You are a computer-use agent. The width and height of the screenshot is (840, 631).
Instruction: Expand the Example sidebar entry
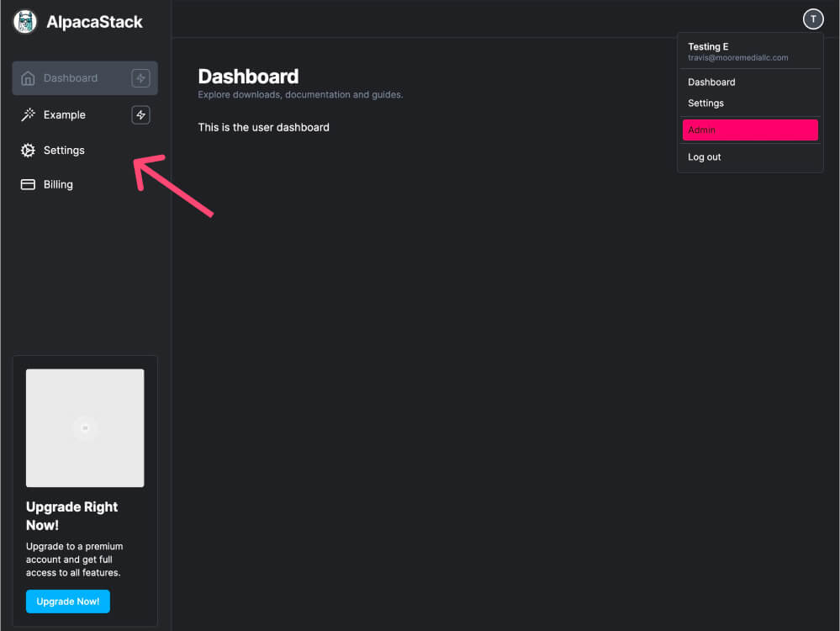point(63,114)
